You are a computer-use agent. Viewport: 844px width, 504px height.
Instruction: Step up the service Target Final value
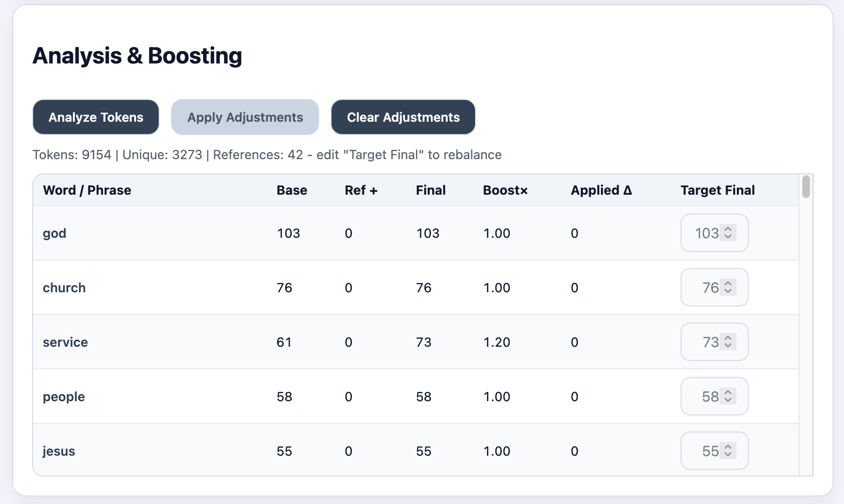click(728, 338)
